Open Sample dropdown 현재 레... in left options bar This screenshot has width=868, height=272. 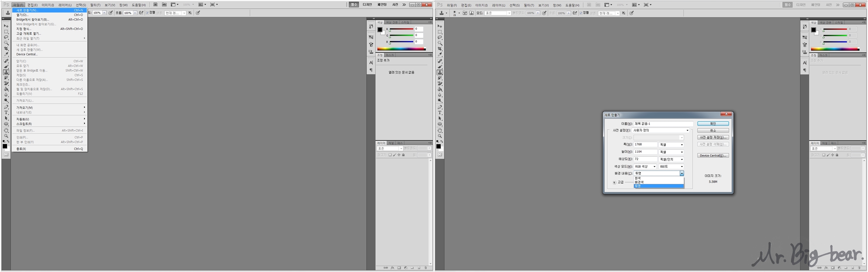pos(175,13)
